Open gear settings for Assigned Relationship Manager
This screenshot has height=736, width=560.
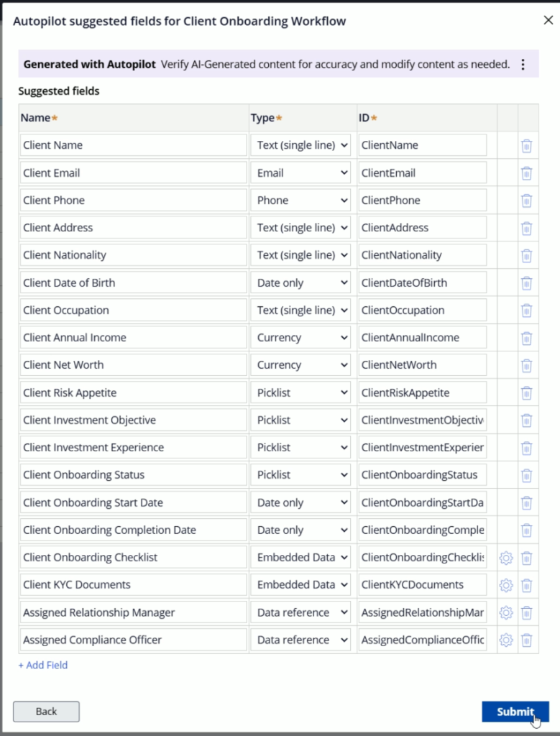tap(505, 613)
